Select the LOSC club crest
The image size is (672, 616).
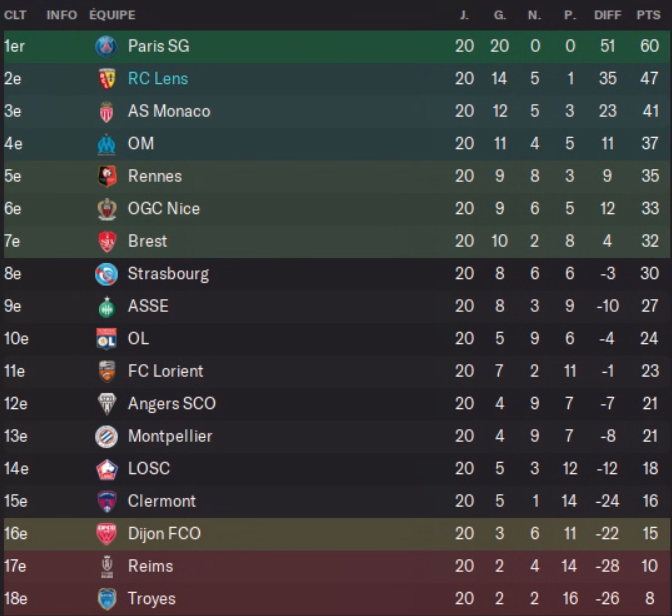click(106, 469)
